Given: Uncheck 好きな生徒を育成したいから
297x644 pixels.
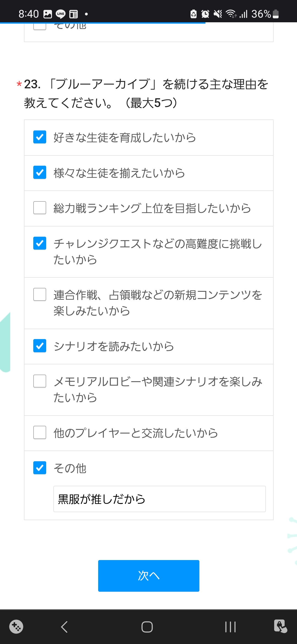Looking at the screenshot, I should pos(40,137).
